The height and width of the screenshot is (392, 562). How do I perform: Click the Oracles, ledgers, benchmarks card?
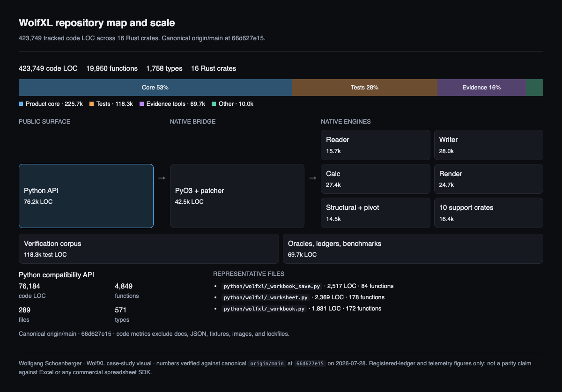(413, 249)
